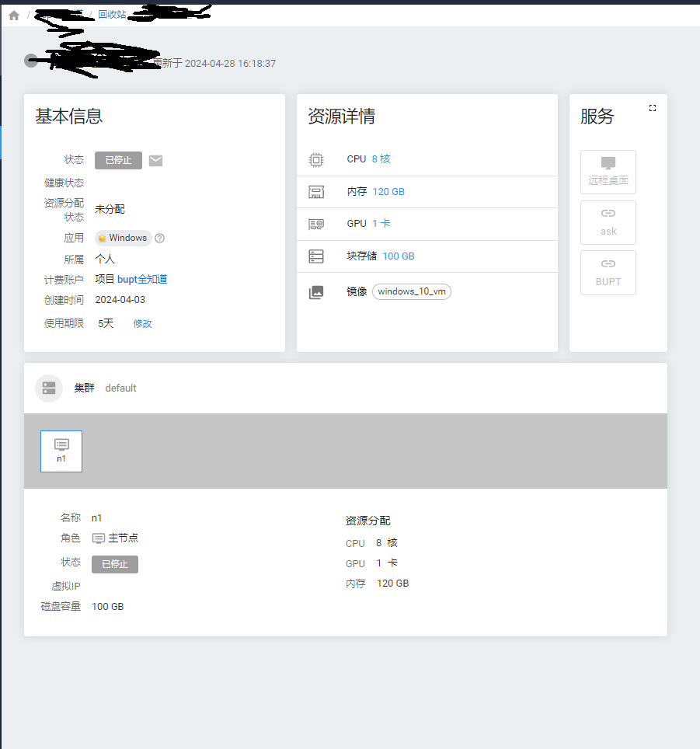Click the image picture icon
Viewport: 700px width, 749px height.
click(316, 292)
